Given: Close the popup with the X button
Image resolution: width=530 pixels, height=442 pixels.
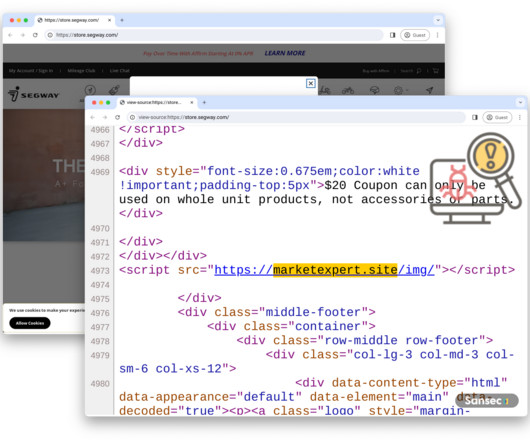Looking at the screenshot, I should pyautogui.click(x=311, y=83).
